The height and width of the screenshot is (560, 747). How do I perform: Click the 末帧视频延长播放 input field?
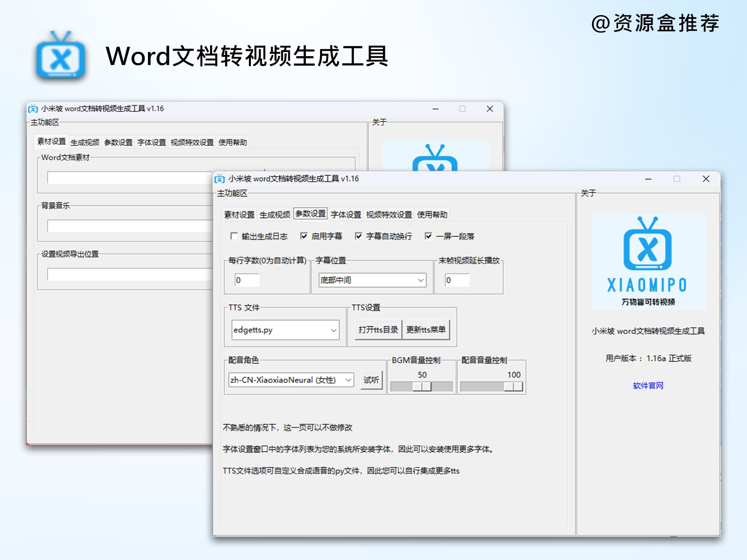click(x=457, y=280)
